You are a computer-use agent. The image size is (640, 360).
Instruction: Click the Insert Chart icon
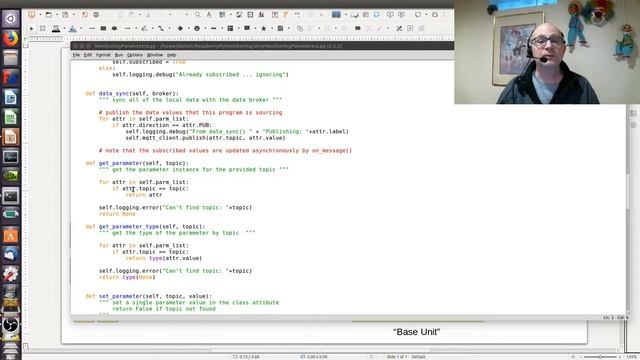point(261,15)
